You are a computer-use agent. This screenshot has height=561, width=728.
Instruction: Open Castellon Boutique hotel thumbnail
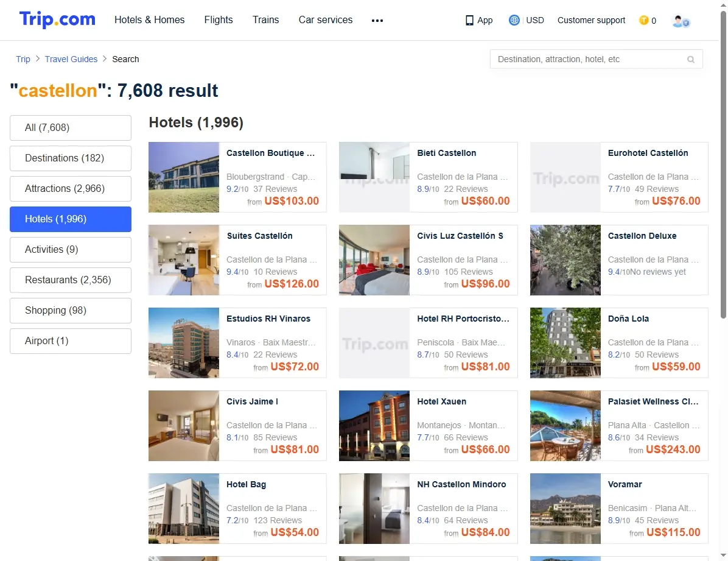[x=183, y=177]
